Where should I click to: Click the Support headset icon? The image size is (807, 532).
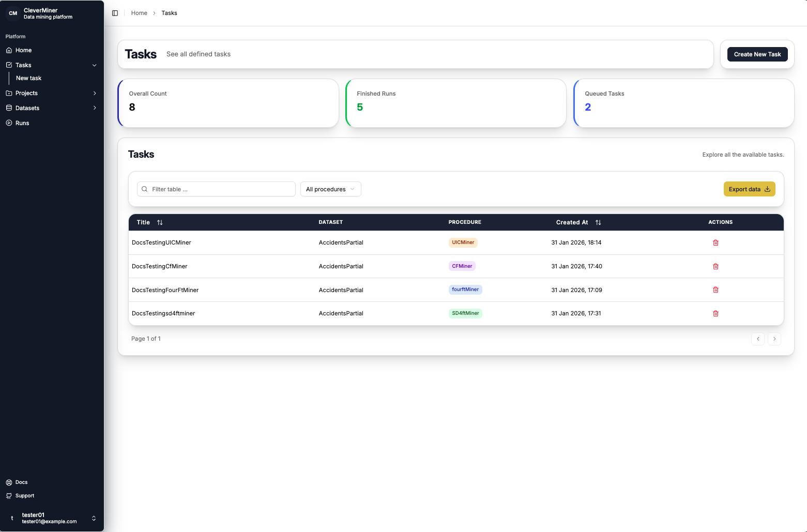pyautogui.click(x=9, y=495)
